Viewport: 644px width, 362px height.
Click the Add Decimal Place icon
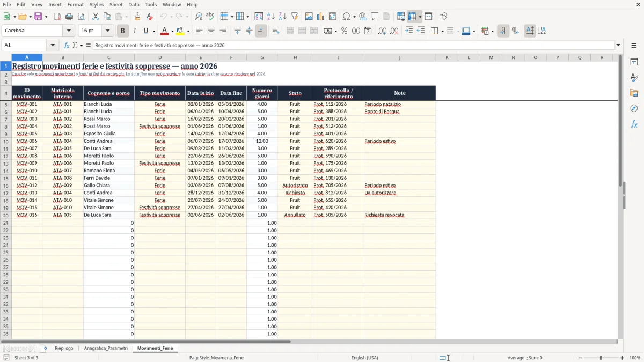pyautogui.click(x=383, y=31)
